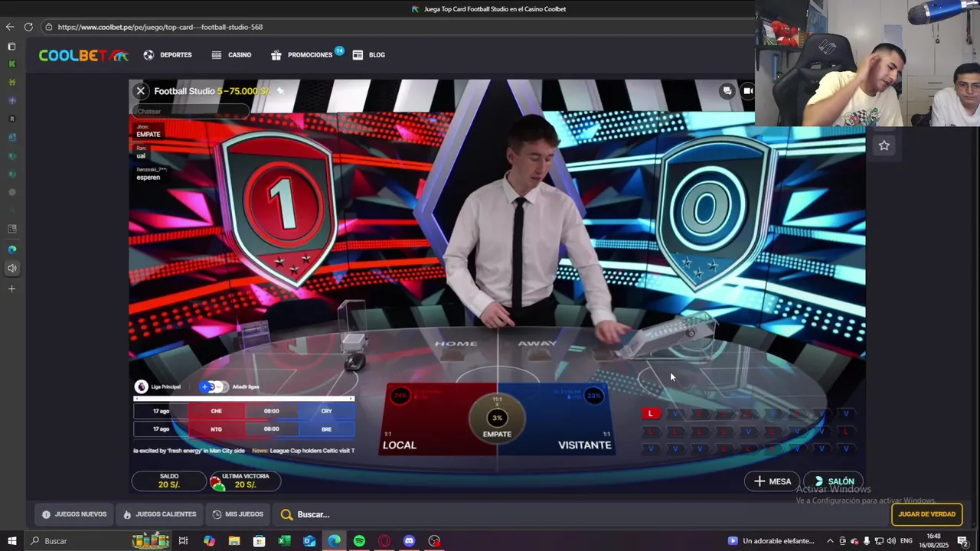Add game to favorites with star icon

884,145
